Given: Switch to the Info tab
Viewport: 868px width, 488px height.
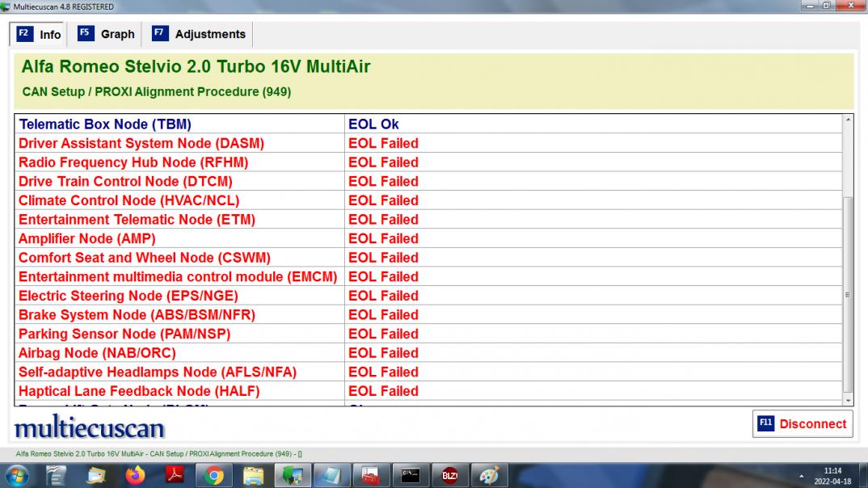Looking at the screenshot, I should [38, 34].
